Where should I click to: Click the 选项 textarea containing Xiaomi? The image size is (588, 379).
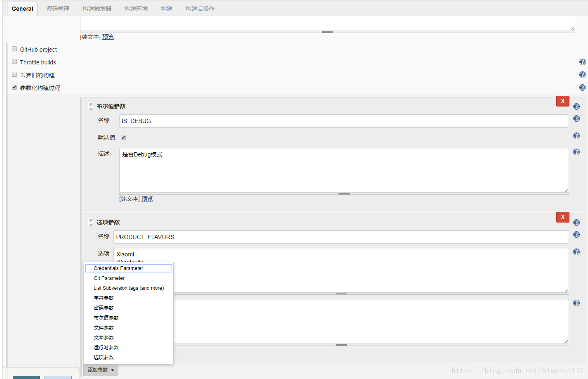pyautogui.click(x=341, y=270)
